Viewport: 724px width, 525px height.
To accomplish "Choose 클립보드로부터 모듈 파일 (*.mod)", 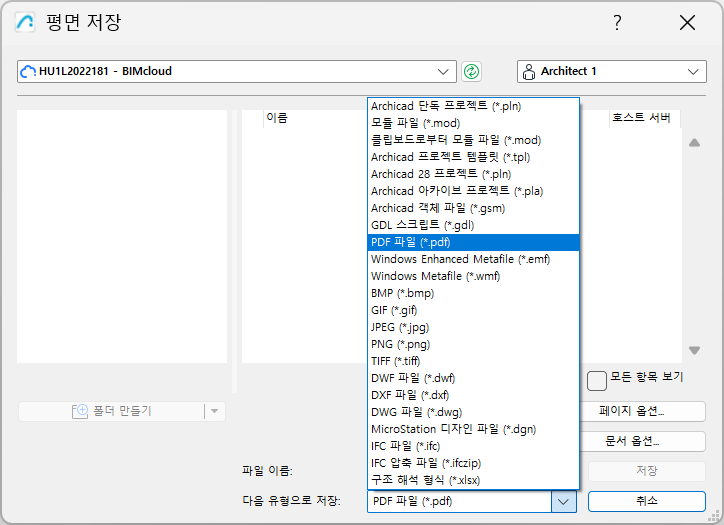I will [x=473, y=140].
